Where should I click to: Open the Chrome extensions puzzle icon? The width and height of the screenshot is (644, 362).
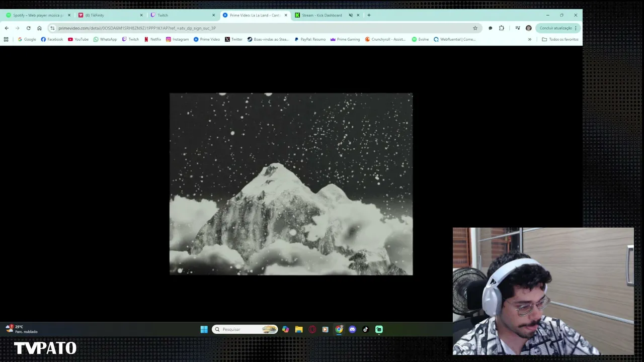pos(502,28)
